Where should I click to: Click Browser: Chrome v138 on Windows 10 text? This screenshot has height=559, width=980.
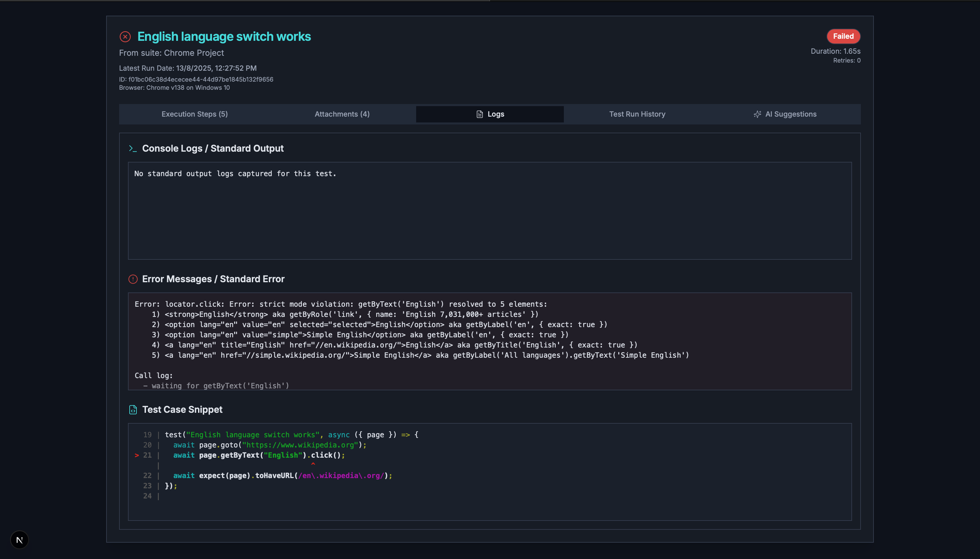[x=175, y=87]
